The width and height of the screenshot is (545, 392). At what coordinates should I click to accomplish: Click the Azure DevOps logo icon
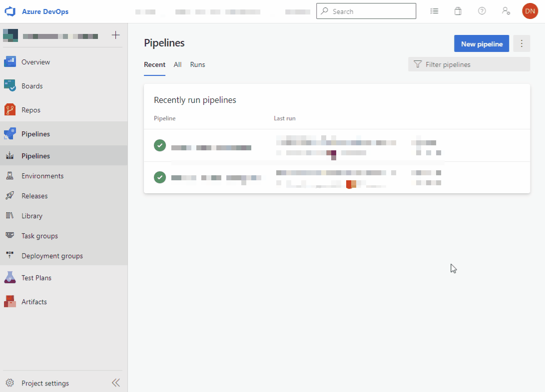(10, 11)
